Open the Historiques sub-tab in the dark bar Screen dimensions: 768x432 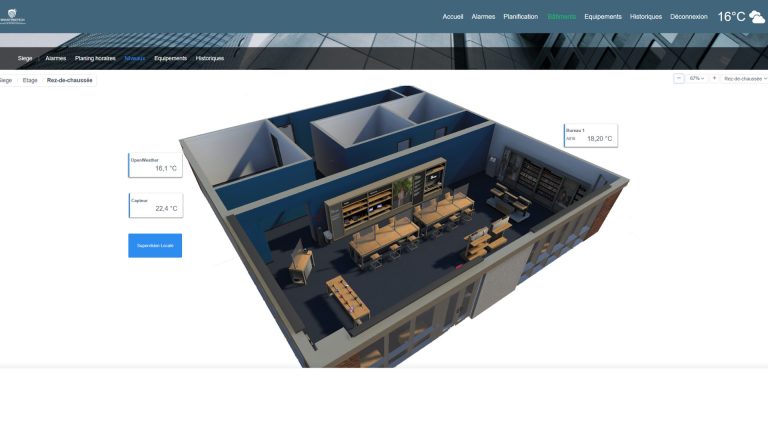[210, 58]
